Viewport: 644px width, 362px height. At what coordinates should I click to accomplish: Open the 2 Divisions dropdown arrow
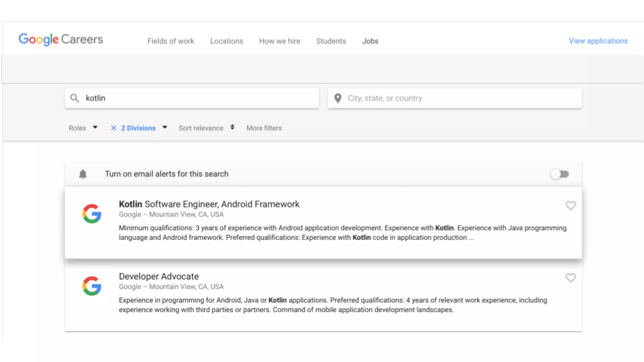[165, 127]
